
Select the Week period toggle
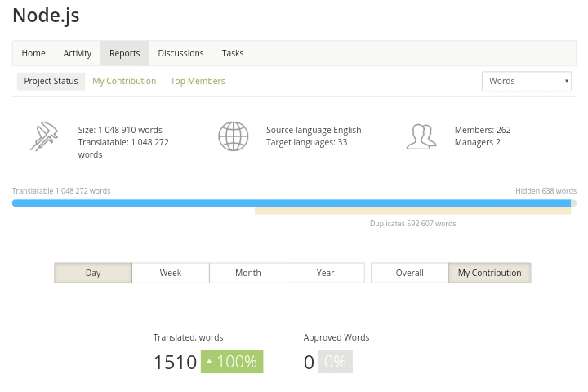pos(171,273)
